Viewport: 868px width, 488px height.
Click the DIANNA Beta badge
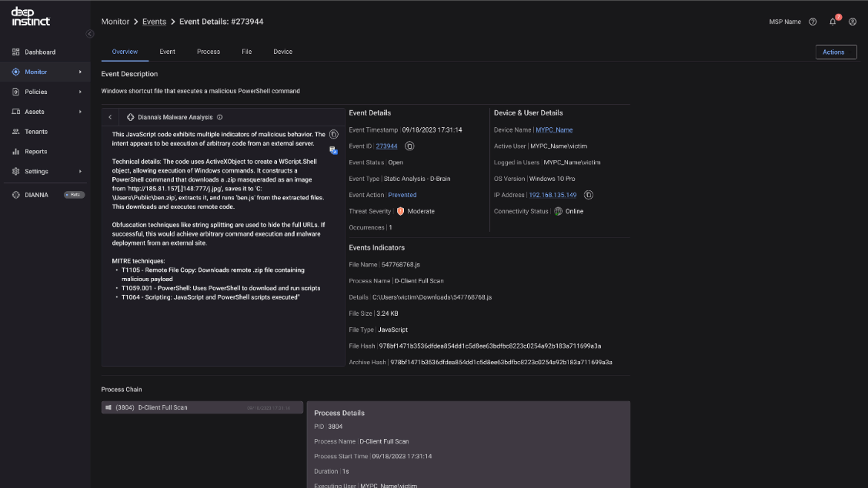point(74,195)
